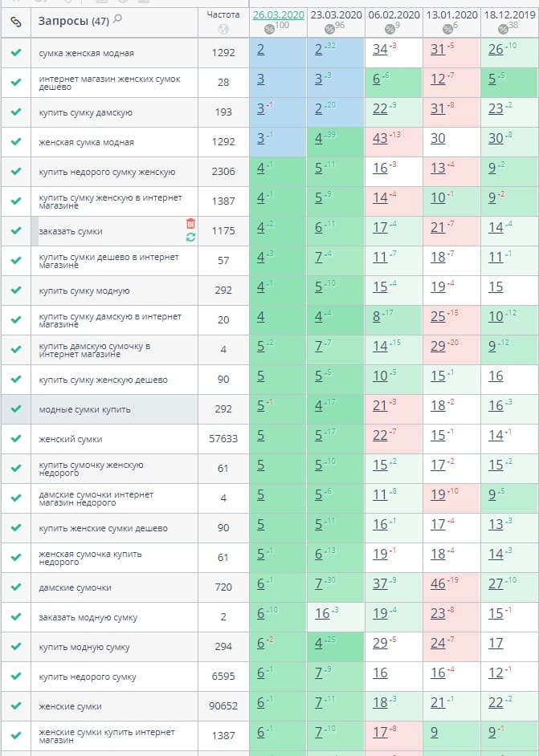Click the globe icon under Частота

[x=223, y=30]
